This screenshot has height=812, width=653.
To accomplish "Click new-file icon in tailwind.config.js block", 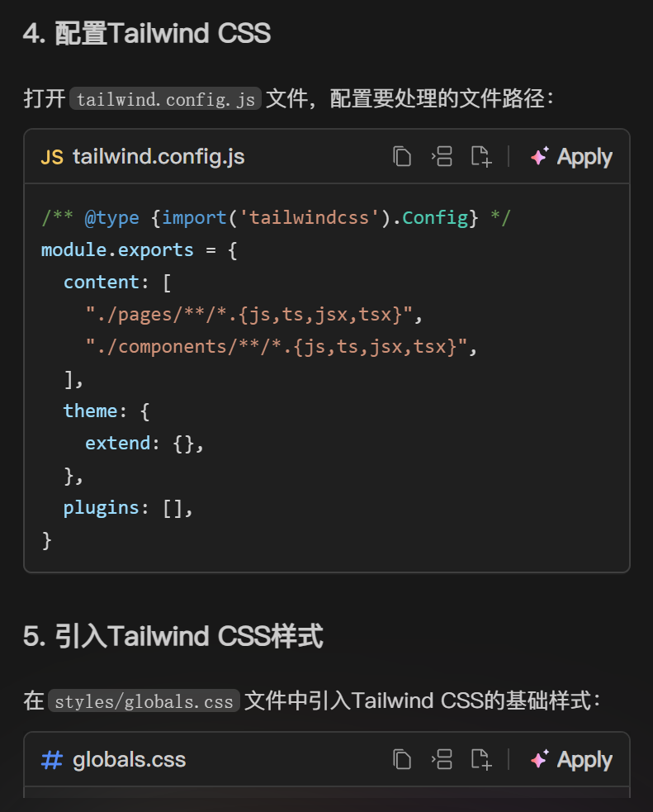I will point(481,156).
